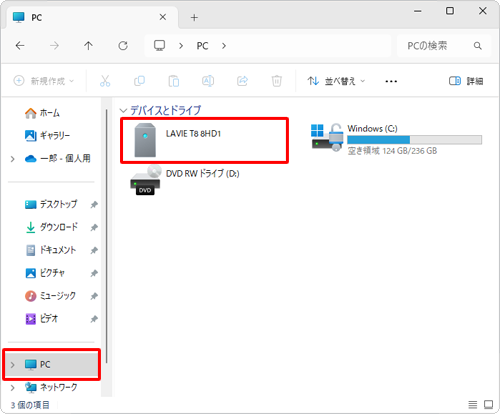Open ダウンロード quick access folder
This screenshot has width=500, height=414.
tap(52, 227)
